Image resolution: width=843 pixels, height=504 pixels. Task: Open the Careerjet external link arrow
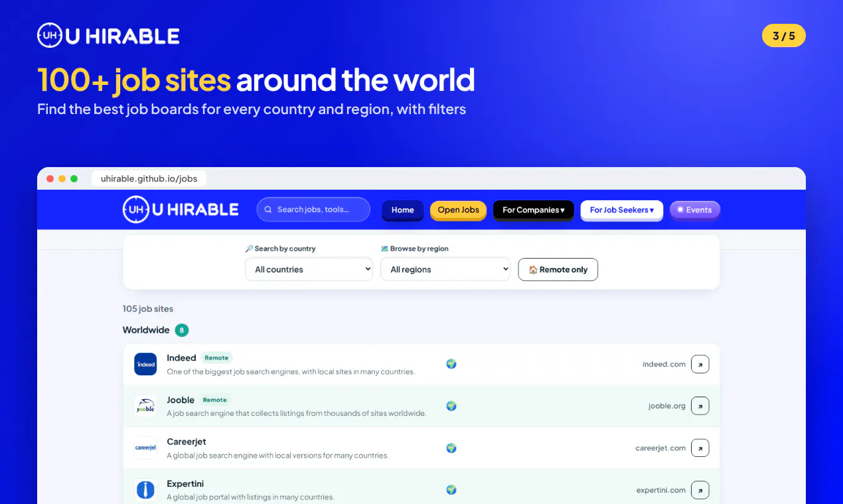[x=700, y=448]
